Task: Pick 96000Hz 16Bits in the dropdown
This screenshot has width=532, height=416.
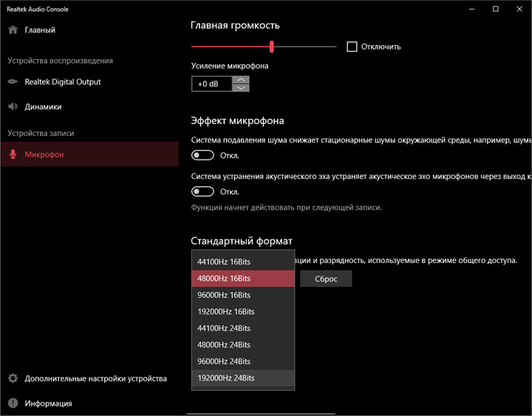Action: (224, 295)
